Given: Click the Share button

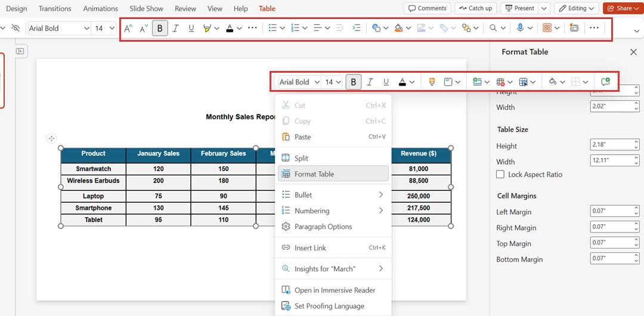Looking at the screenshot, I should [x=624, y=8].
